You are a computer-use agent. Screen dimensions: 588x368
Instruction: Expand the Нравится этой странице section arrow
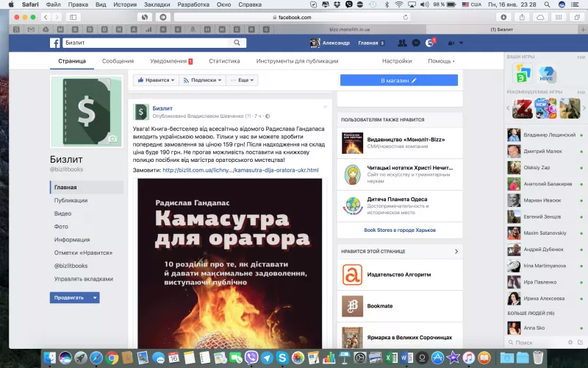[x=456, y=251]
